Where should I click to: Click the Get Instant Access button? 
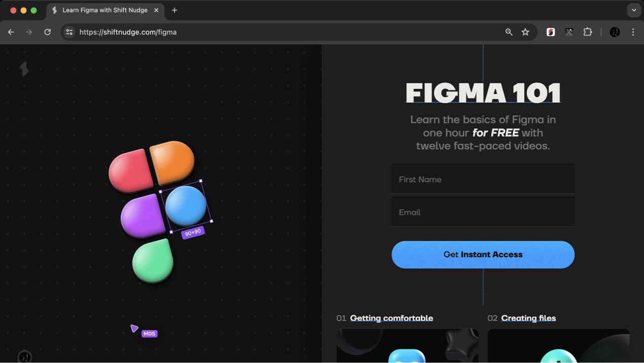[483, 254]
